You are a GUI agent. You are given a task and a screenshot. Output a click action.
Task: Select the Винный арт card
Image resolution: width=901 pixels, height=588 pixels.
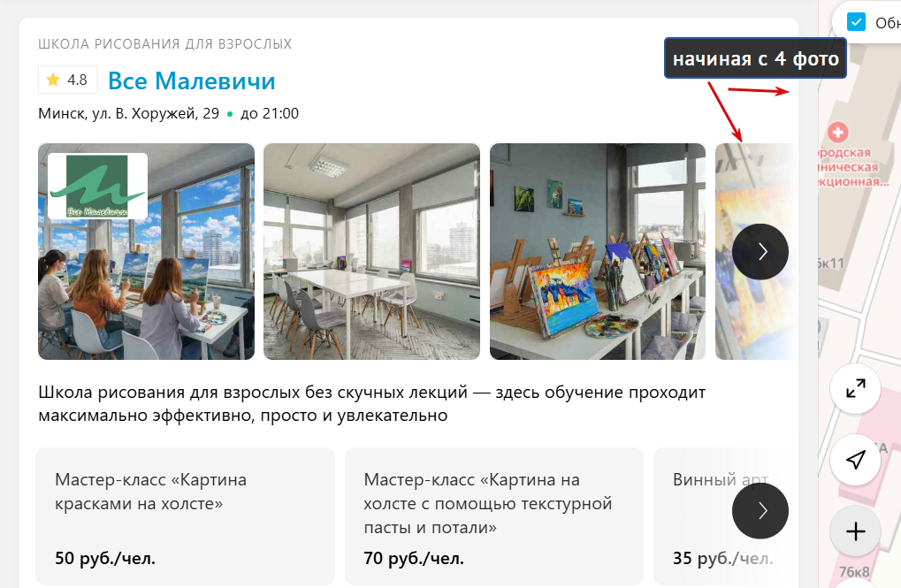[x=726, y=516]
